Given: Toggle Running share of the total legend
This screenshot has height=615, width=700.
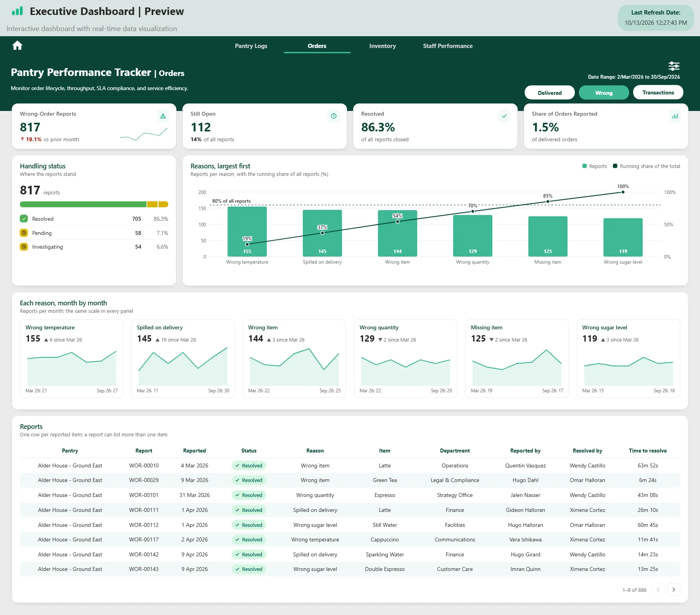Looking at the screenshot, I should tap(647, 166).
